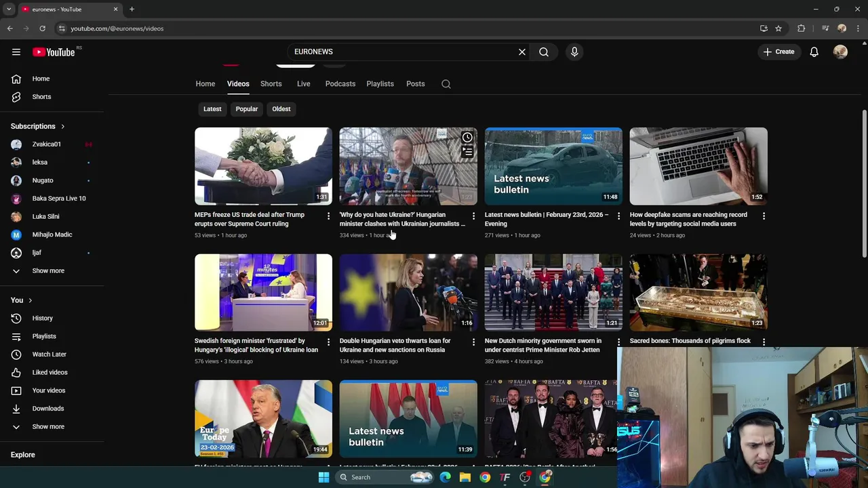Filter videos by Oldest
Viewport: 868px width, 488px height.
[x=281, y=109]
